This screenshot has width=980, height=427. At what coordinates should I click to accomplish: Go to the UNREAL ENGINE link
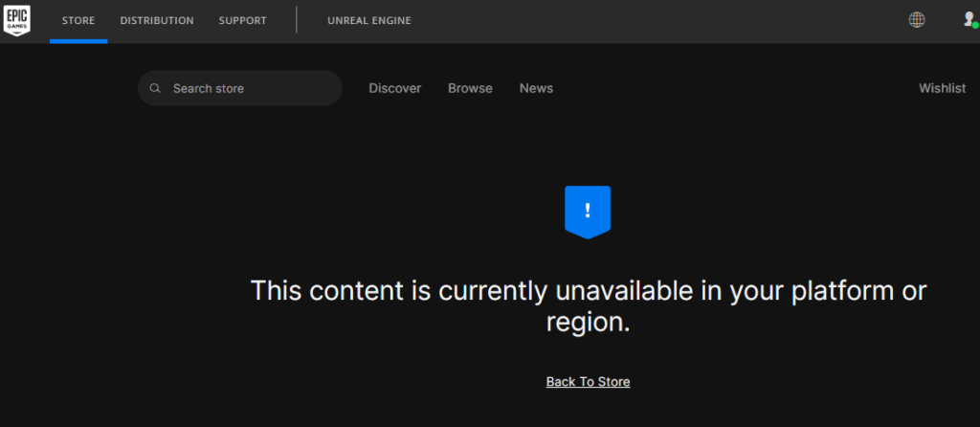369,21
